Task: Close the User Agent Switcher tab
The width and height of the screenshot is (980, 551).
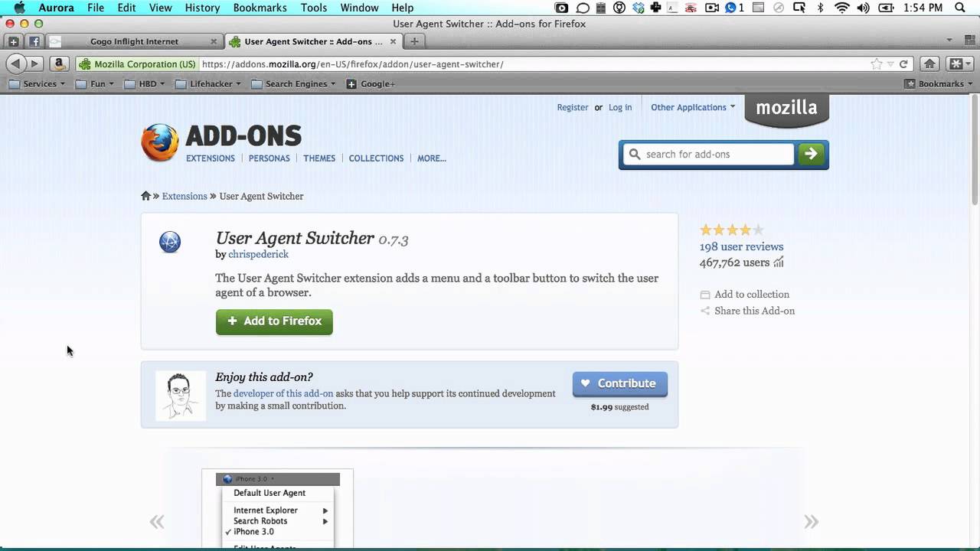Action: 391,41
